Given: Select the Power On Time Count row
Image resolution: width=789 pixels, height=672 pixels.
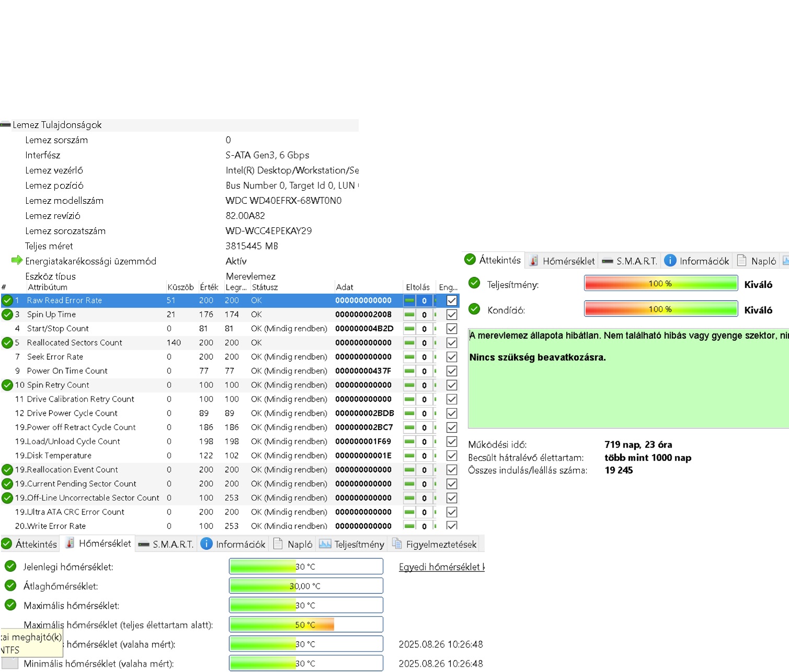Looking at the screenshot, I should 67,371.
